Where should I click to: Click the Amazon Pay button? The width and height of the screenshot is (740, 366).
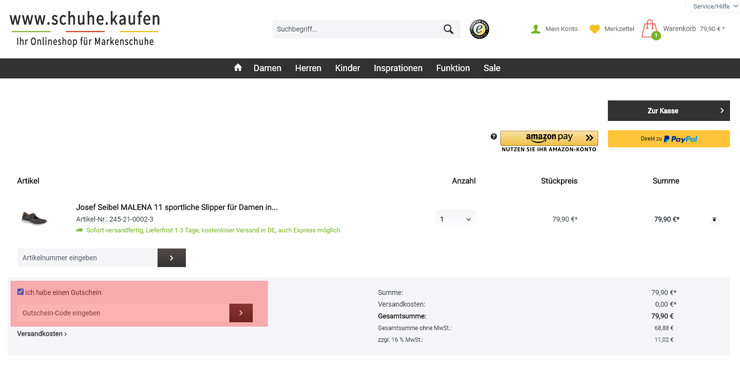tap(549, 138)
